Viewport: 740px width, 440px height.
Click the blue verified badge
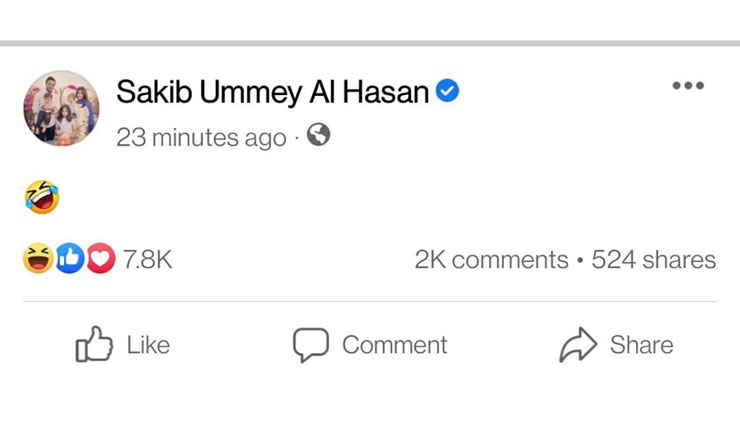pyautogui.click(x=447, y=92)
